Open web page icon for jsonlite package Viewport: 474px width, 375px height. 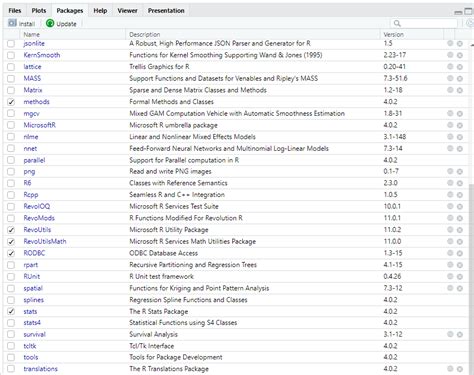pyautogui.click(x=450, y=43)
